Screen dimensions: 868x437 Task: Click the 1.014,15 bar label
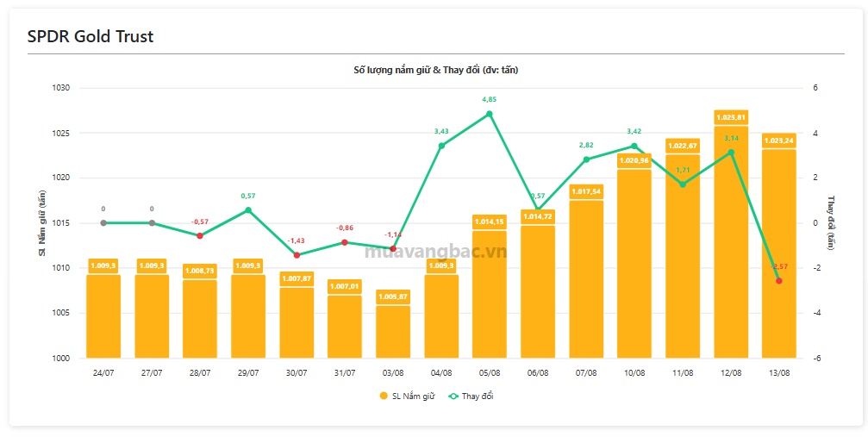[x=490, y=222]
